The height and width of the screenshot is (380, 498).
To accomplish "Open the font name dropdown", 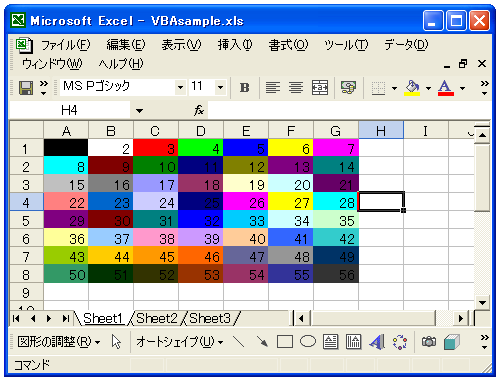I will tap(180, 88).
